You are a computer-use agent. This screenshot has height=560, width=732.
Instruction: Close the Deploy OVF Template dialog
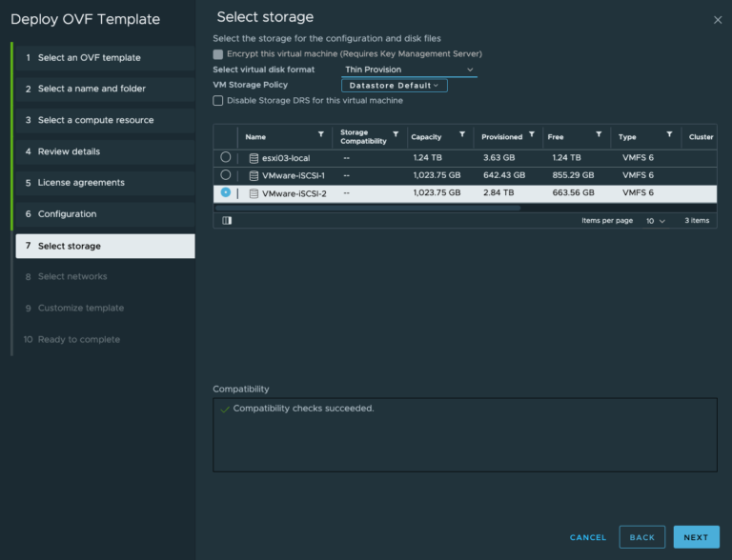[x=717, y=20]
